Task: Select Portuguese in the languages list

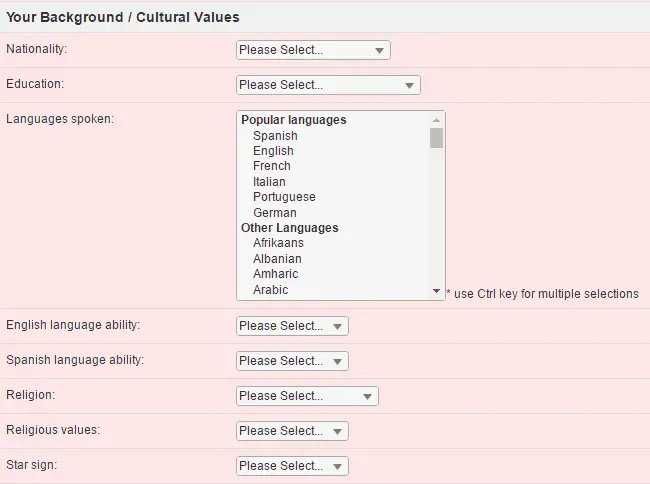Action: pos(284,197)
